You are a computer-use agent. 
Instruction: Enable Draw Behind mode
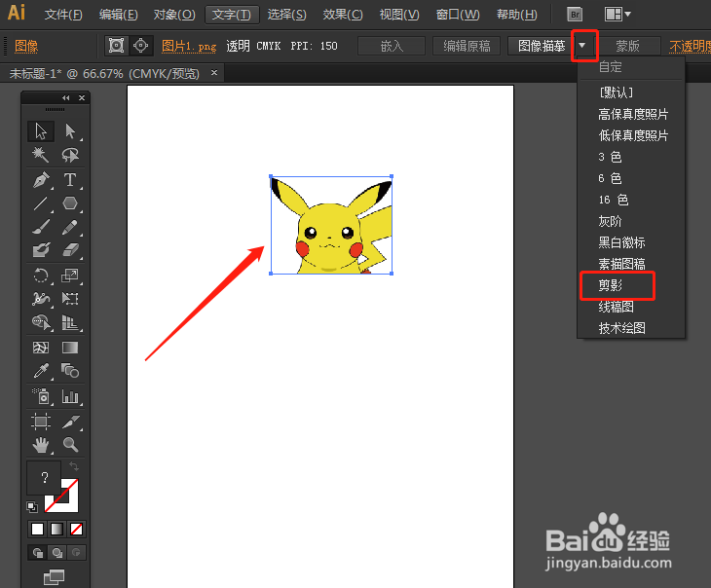(56, 553)
